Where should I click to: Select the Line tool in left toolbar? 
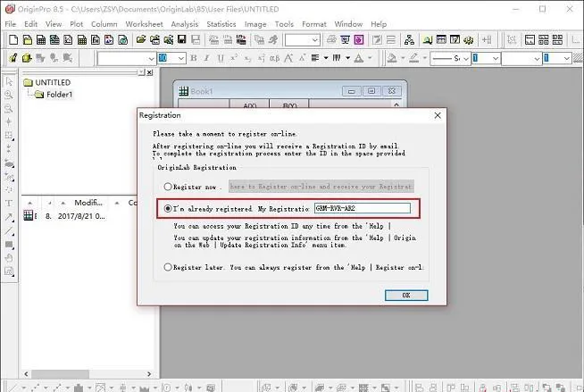coord(9,230)
